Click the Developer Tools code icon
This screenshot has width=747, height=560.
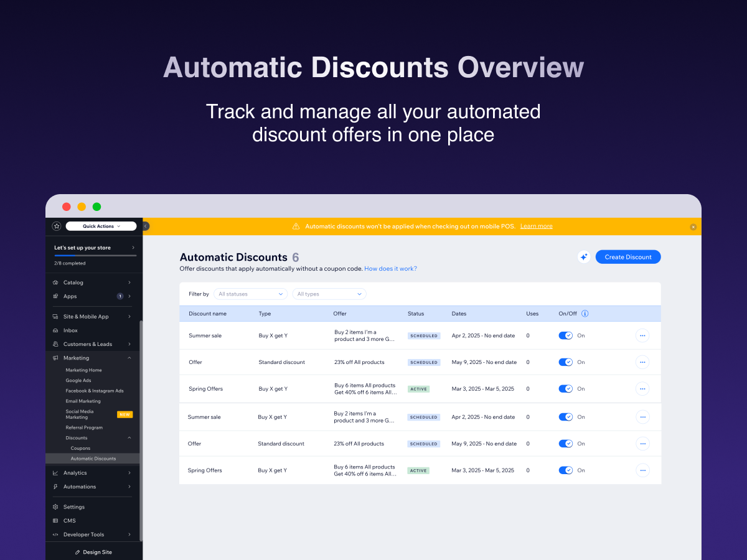coord(56,534)
